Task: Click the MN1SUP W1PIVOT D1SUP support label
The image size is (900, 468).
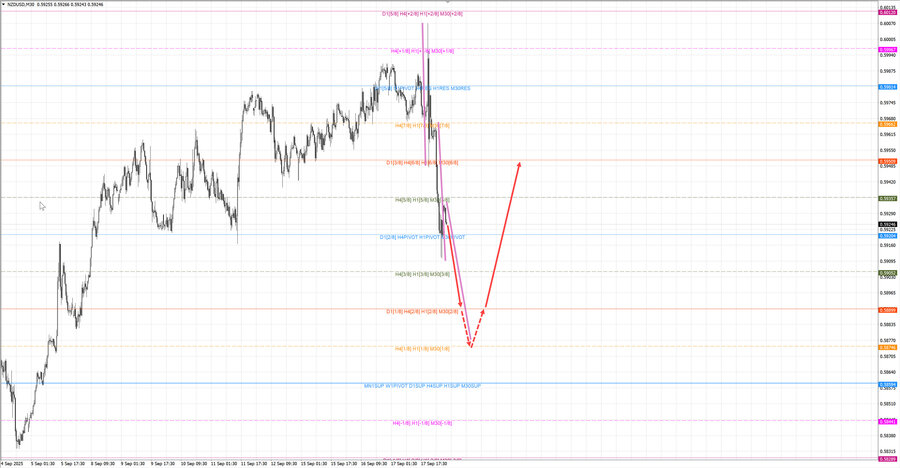Action: [x=422, y=386]
